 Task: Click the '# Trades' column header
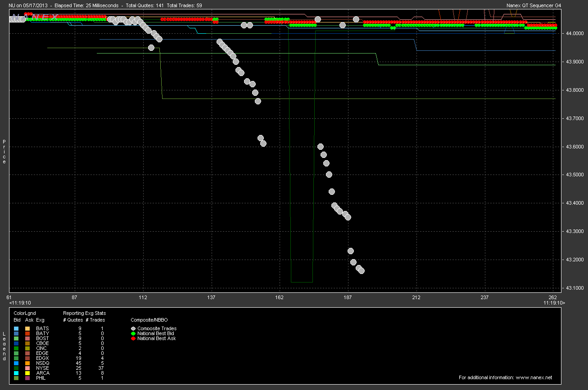point(95,320)
